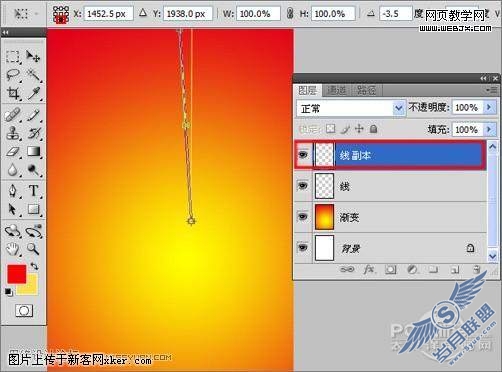The image size is (502, 372).
Task: Click the rotation angle field
Action: pos(395,14)
